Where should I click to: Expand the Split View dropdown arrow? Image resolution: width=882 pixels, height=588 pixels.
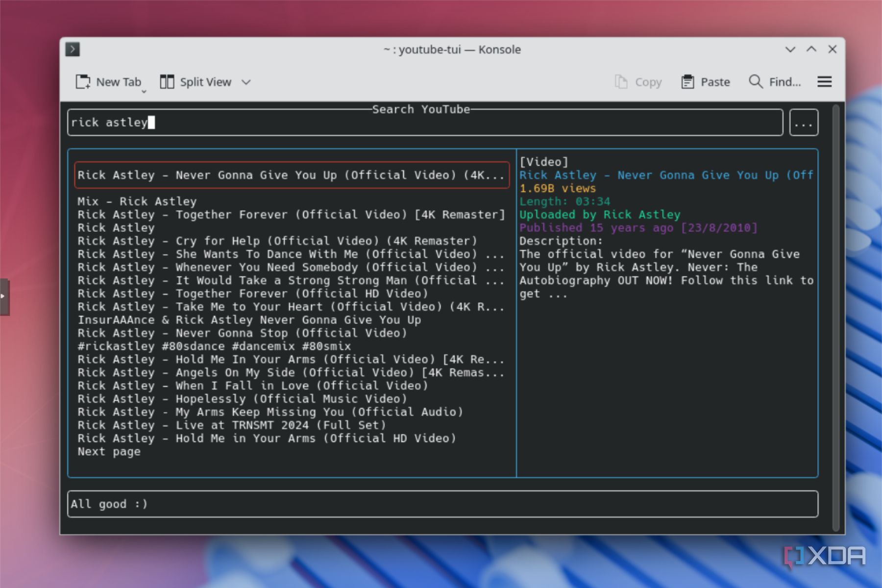coord(246,82)
